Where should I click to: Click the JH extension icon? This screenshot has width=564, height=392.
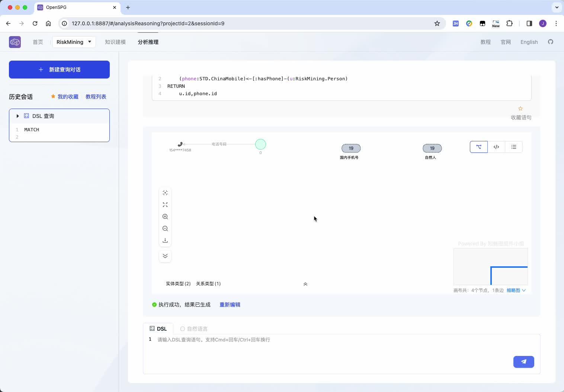coord(455,23)
